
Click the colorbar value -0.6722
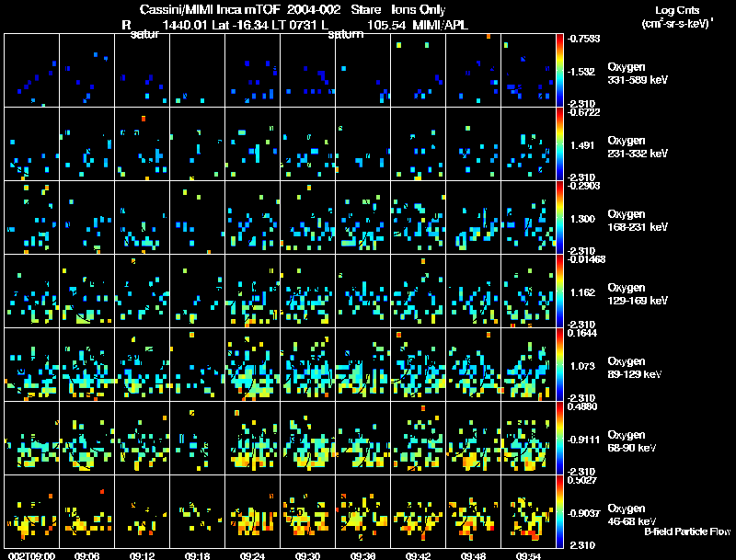coord(583,112)
